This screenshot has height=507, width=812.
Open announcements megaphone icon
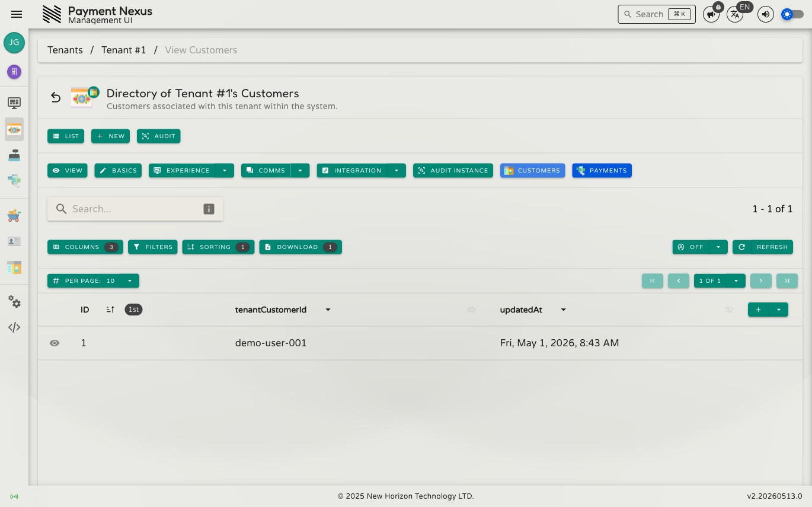tap(711, 14)
